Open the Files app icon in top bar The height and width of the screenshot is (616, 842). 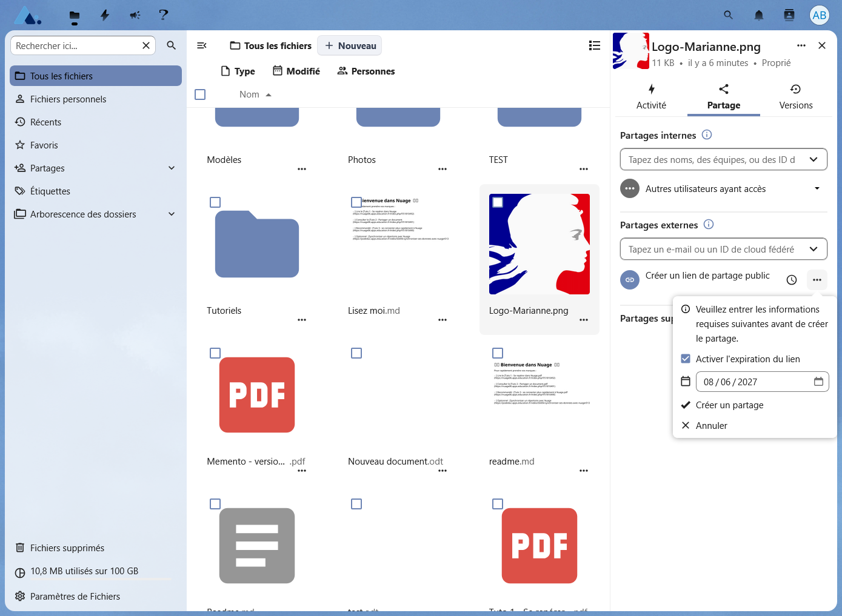[x=75, y=15]
